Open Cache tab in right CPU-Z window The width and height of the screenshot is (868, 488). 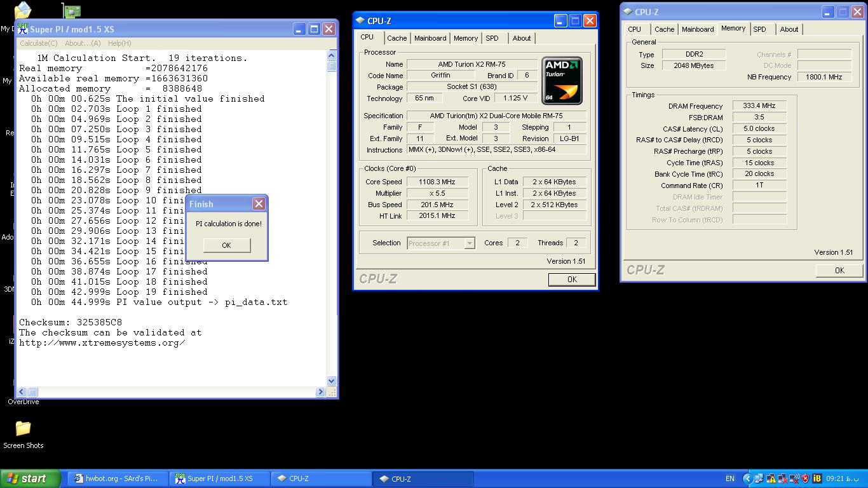click(665, 29)
